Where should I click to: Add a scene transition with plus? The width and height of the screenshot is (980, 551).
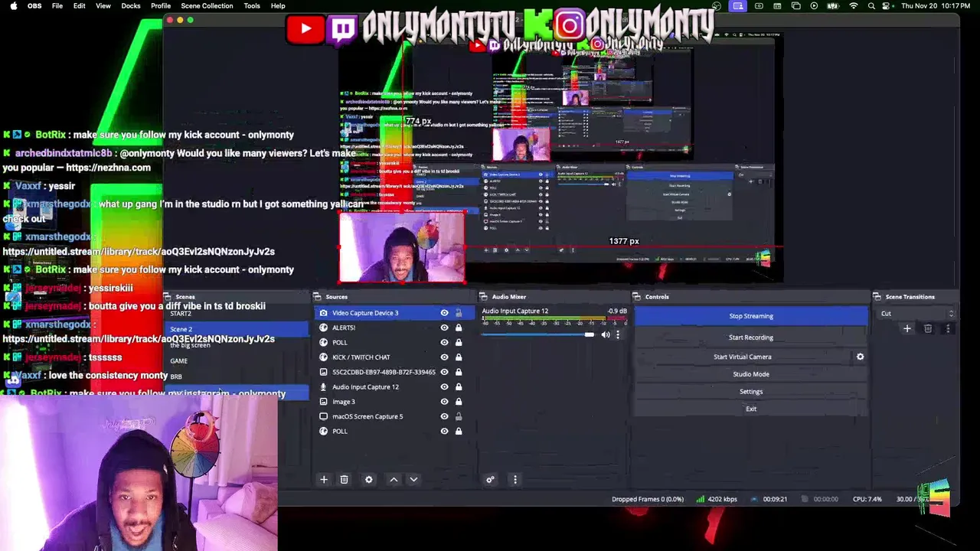(906, 329)
